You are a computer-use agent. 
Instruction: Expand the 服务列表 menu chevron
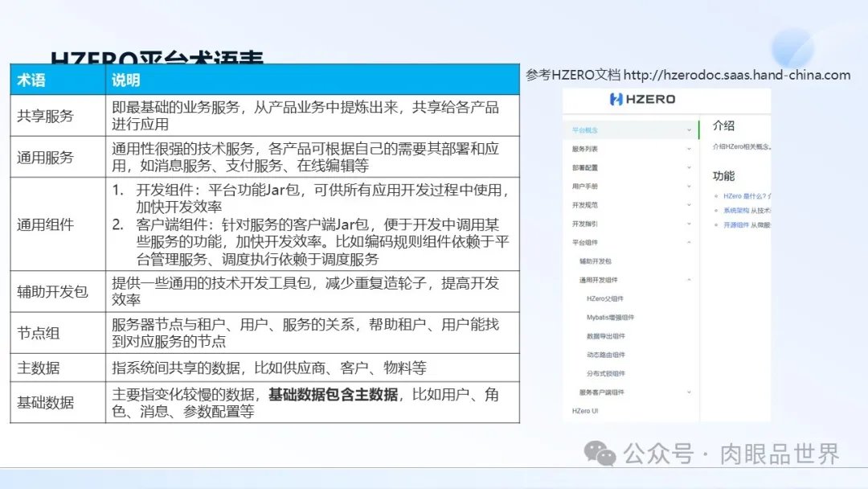click(689, 149)
